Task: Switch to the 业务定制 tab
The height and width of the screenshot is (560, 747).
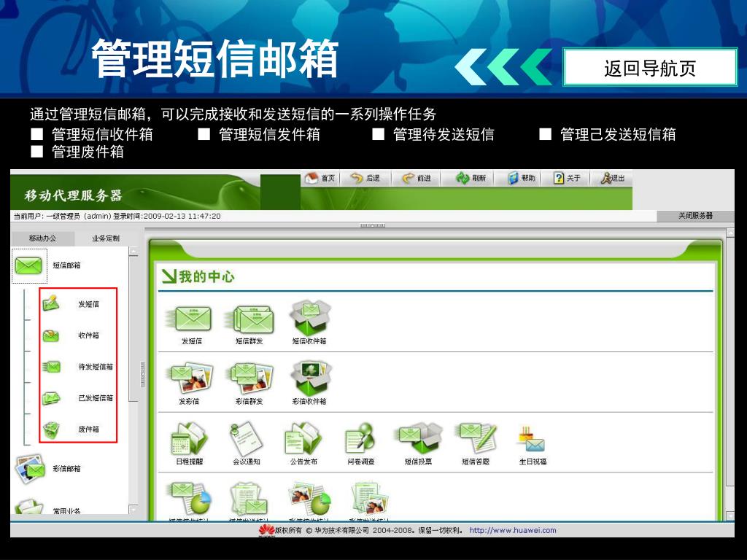Action: tap(106, 238)
